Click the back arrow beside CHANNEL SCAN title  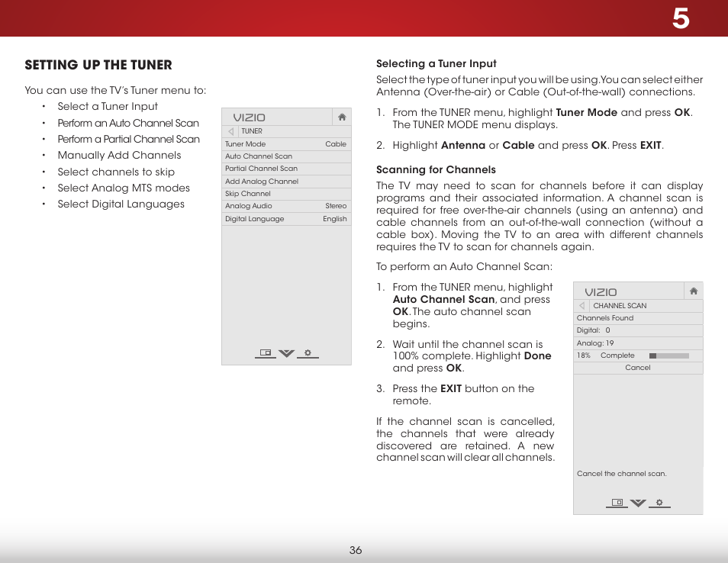tap(581, 306)
